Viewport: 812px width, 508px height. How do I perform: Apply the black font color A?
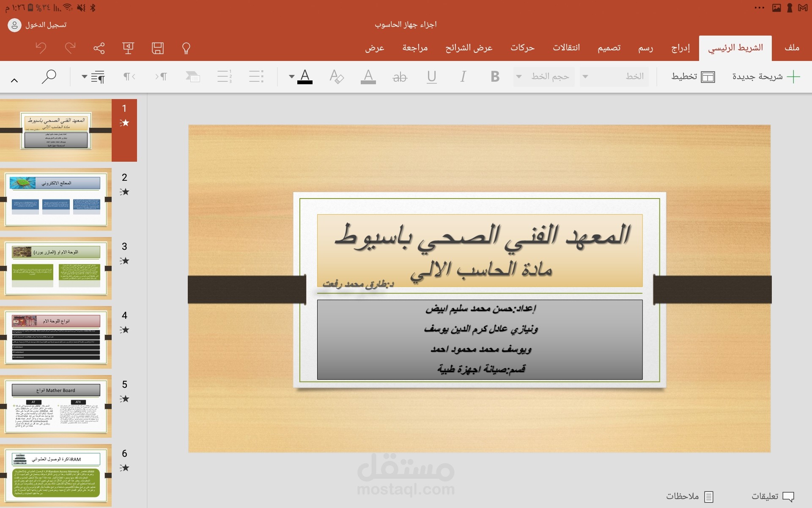tap(305, 77)
